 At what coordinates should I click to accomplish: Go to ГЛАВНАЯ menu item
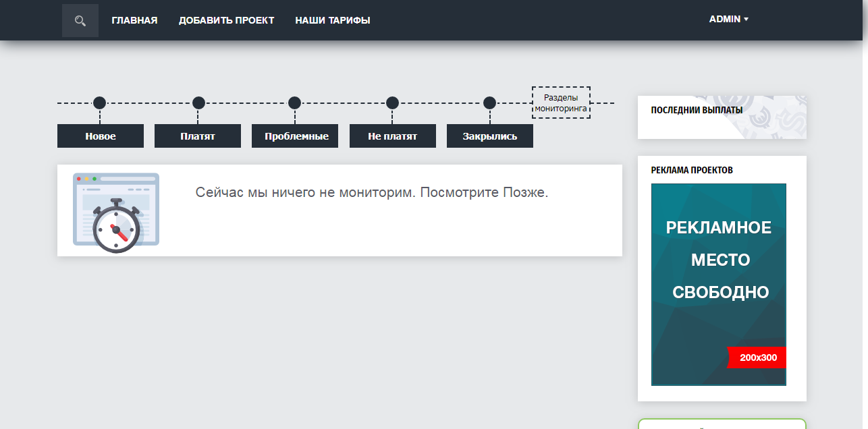click(x=134, y=20)
